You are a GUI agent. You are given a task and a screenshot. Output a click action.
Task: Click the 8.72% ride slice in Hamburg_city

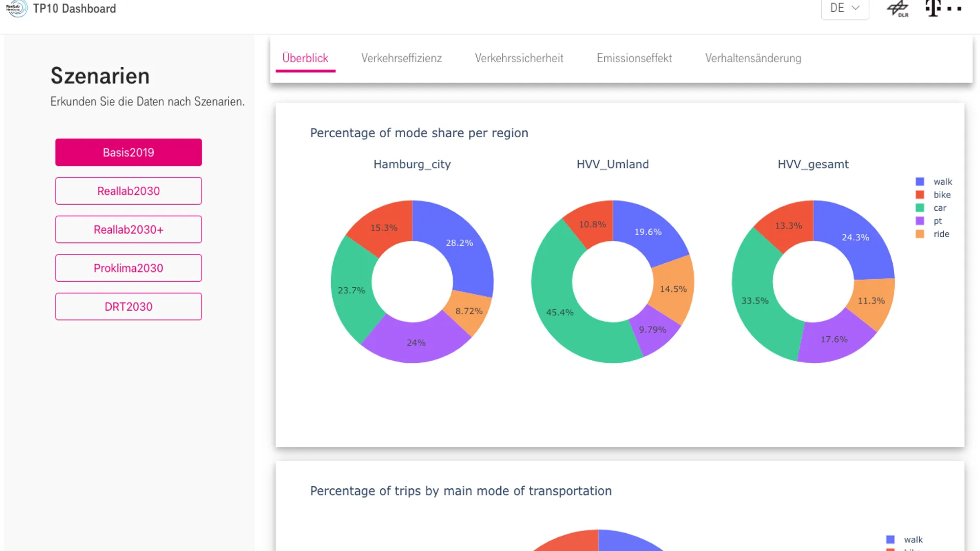pos(469,311)
